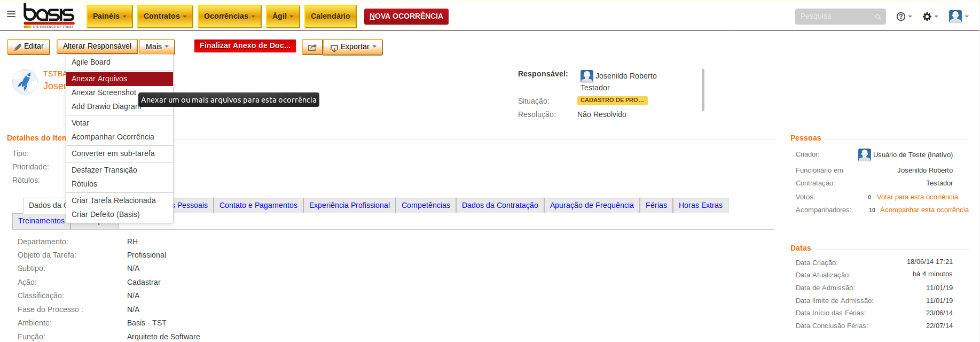
Task: Click the rocket project avatar
Action: tap(25, 82)
